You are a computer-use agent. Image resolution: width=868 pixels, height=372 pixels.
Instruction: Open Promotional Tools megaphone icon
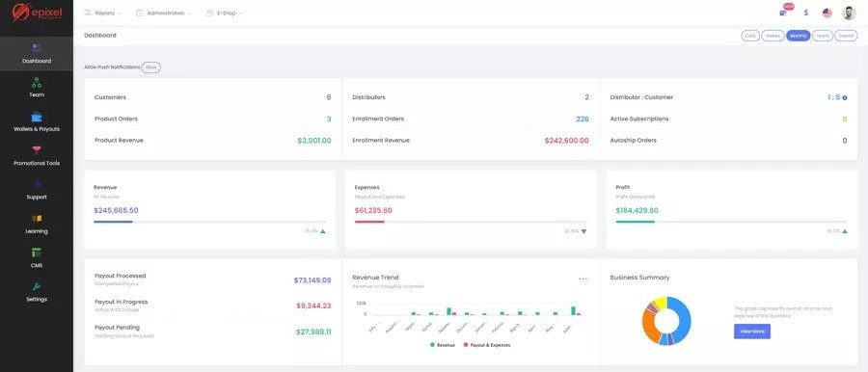[37, 149]
